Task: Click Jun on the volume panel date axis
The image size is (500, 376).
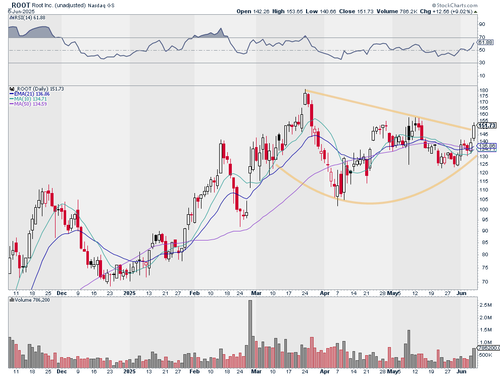Action: pos(461,371)
